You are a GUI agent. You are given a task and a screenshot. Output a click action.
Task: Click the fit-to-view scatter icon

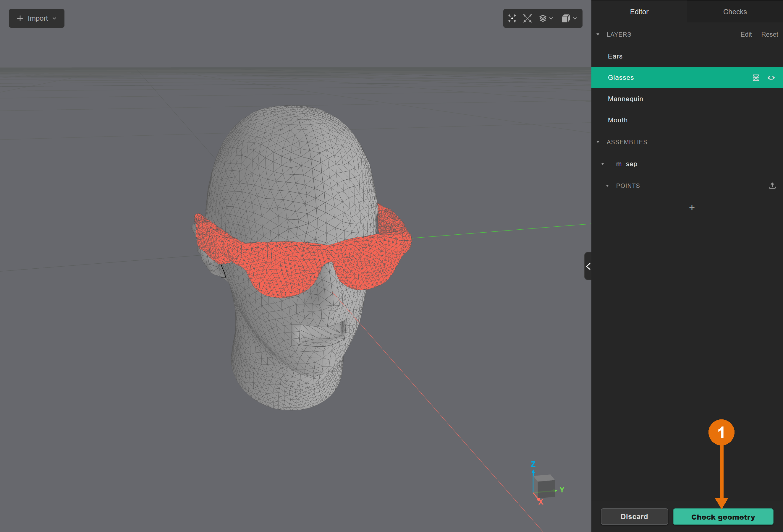tap(512, 18)
